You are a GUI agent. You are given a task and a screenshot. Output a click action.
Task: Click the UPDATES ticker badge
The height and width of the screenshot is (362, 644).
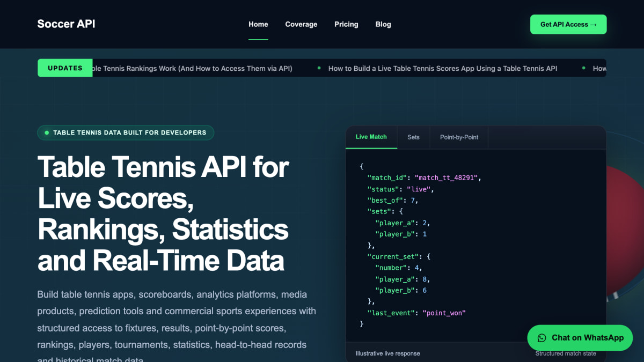click(65, 68)
